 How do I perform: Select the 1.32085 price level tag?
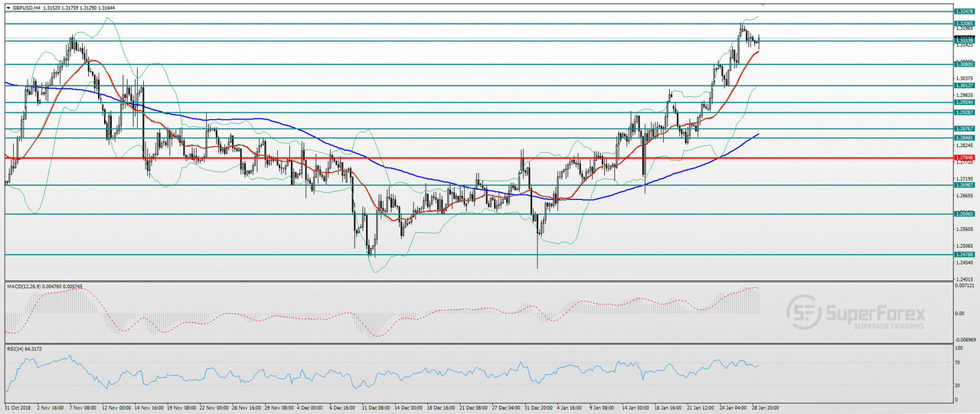(964, 24)
